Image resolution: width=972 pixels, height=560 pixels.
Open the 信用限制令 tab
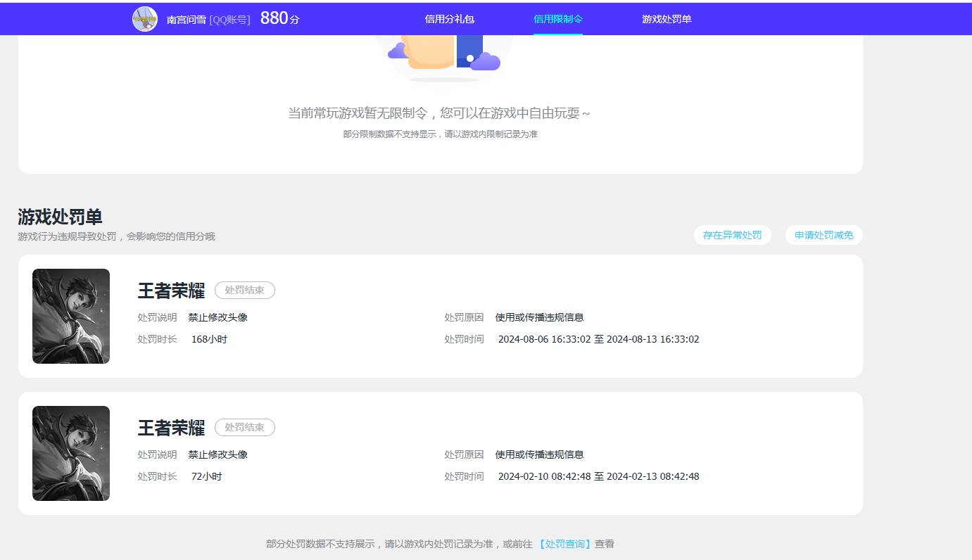pos(558,19)
